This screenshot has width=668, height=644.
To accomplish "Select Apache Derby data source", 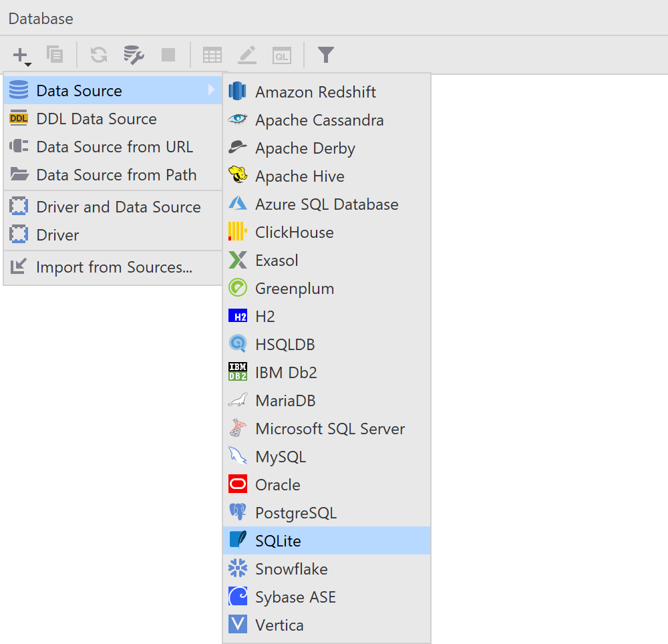I will pos(327,148).
